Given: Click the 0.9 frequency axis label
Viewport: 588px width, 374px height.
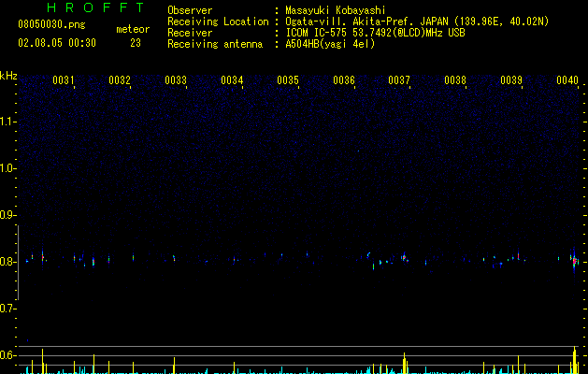Looking at the screenshot, I should [x=7, y=215].
